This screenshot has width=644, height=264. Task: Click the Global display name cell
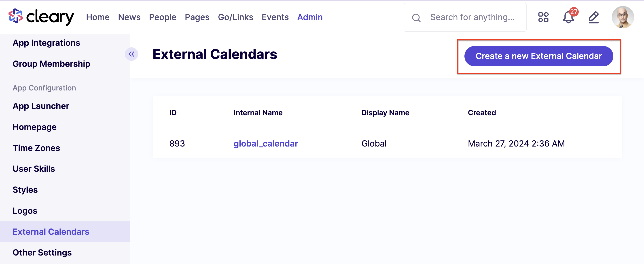pyautogui.click(x=374, y=143)
